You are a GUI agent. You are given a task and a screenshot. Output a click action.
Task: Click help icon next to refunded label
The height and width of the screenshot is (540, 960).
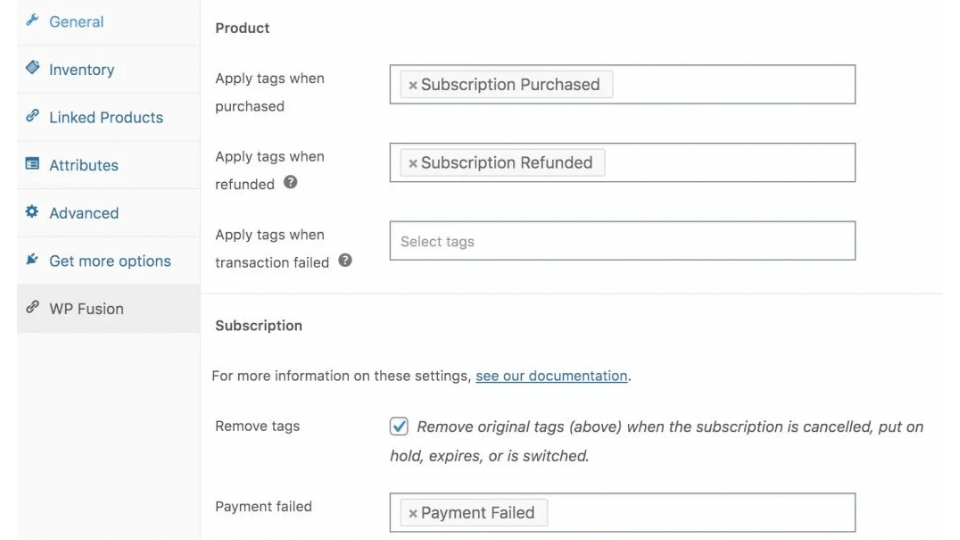[x=290, y=182]
